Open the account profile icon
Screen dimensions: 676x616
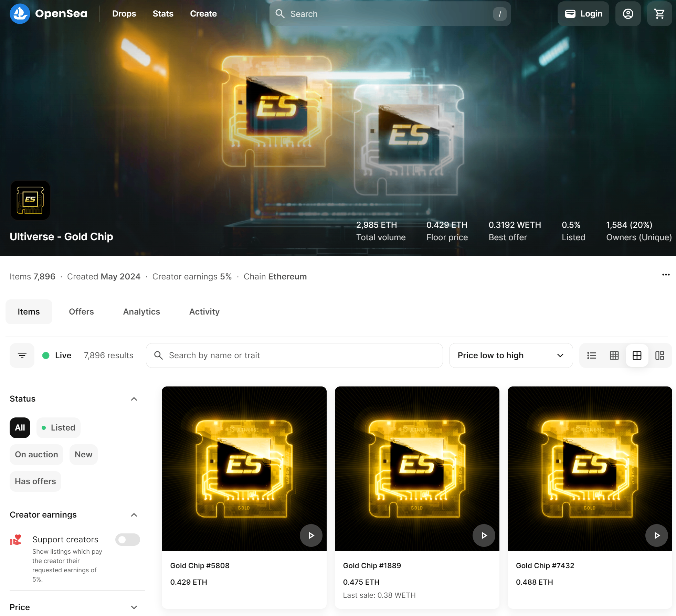[628, 14]
